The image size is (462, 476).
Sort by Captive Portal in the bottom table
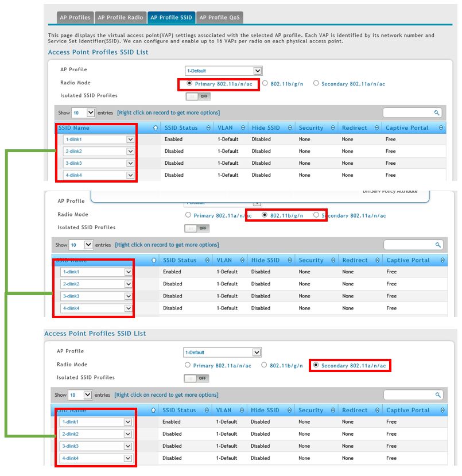(440, 410)
